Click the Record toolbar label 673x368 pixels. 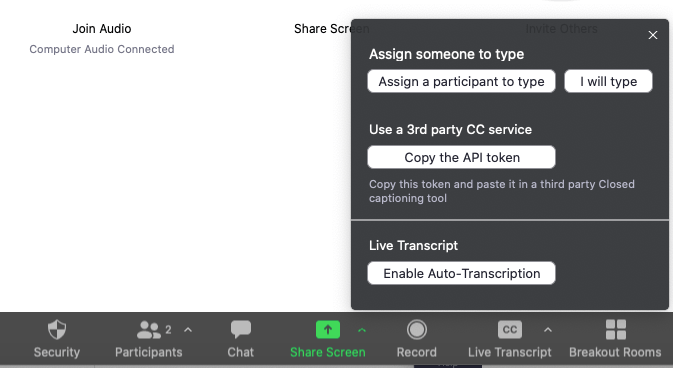pos(417,352)
